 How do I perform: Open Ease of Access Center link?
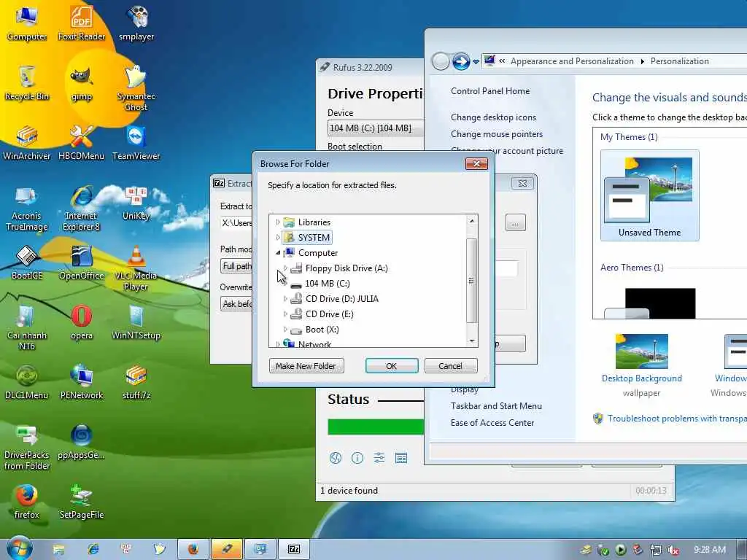492,422
